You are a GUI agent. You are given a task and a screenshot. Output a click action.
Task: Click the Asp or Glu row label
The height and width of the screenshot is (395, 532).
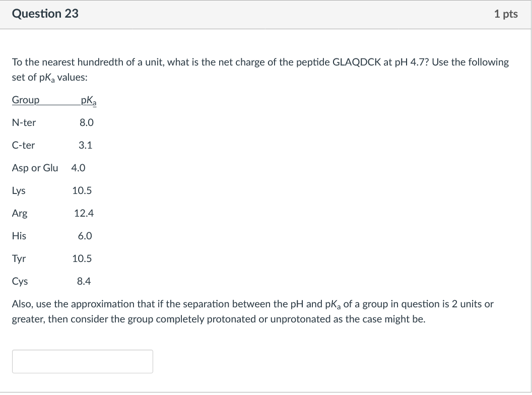point(35,168)
